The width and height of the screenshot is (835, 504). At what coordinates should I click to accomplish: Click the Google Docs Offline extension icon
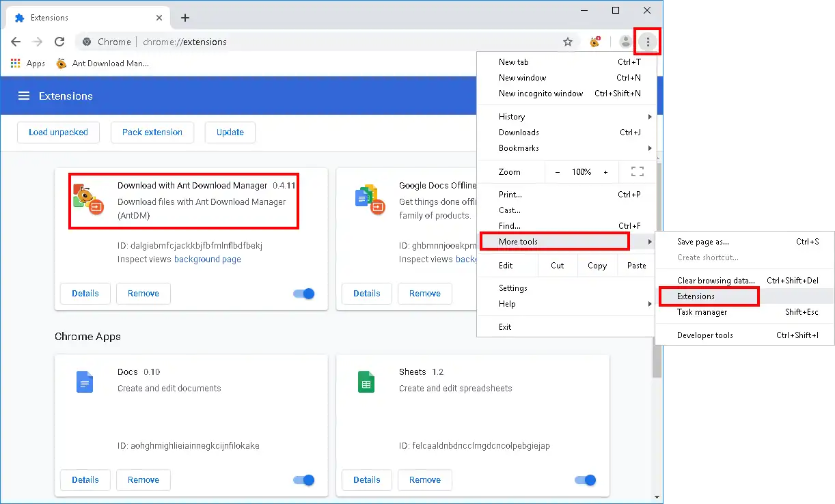(370, 199)
